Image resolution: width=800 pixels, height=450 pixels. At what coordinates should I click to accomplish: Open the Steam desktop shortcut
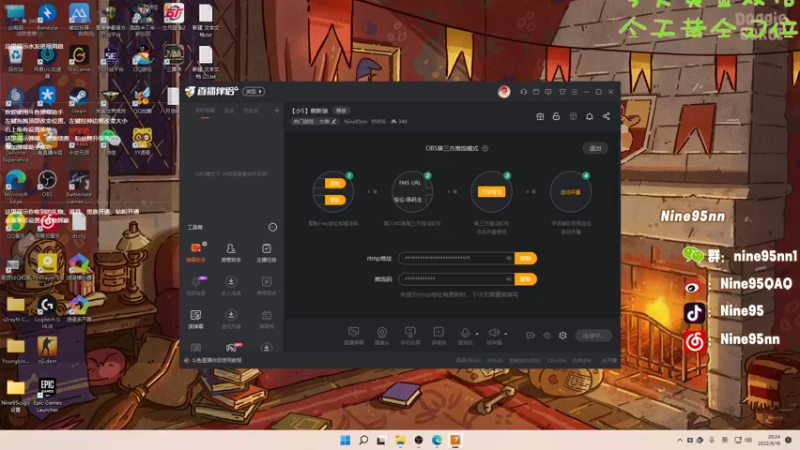[79, 99]
